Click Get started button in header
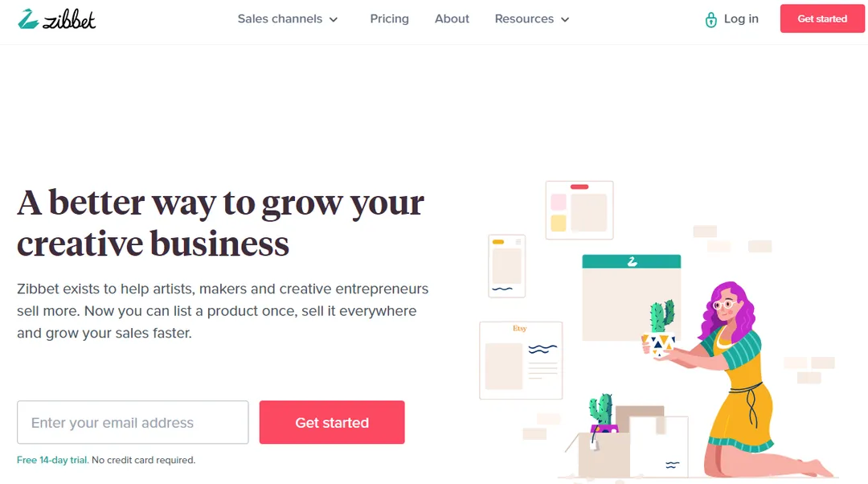This screenshot has width=868, height=484. 822,18
